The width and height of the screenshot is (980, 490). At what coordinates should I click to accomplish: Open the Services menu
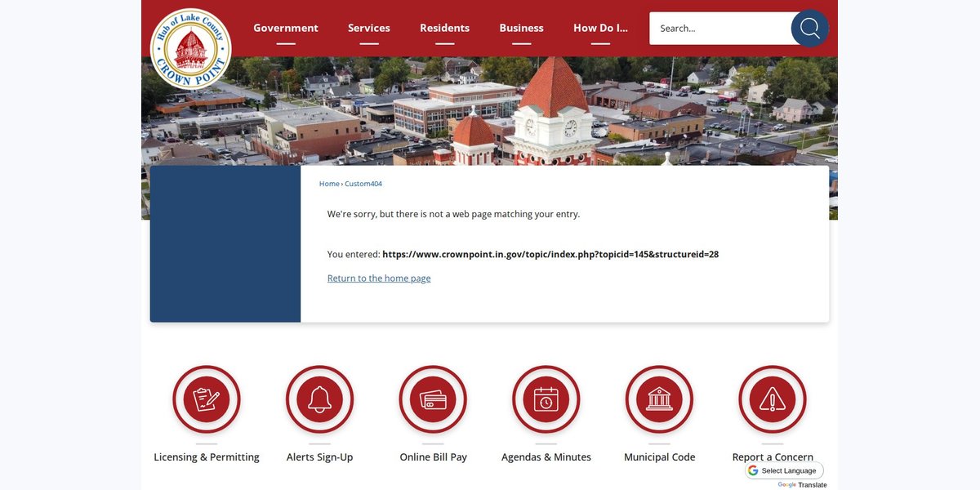[369, 28]
